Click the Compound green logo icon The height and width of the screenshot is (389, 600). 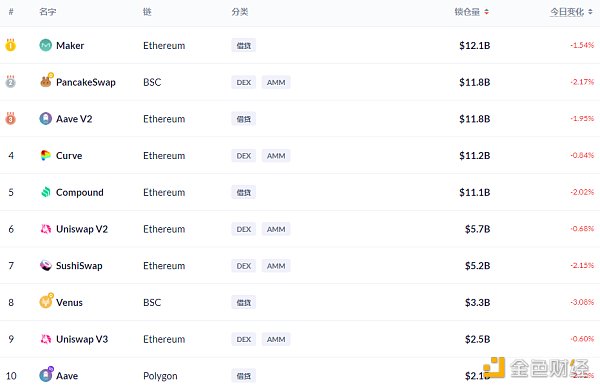[46, 192]
